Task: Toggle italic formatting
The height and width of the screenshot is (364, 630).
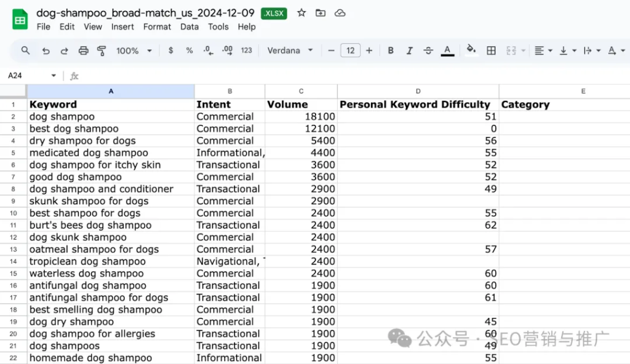Action: point(410,50)
